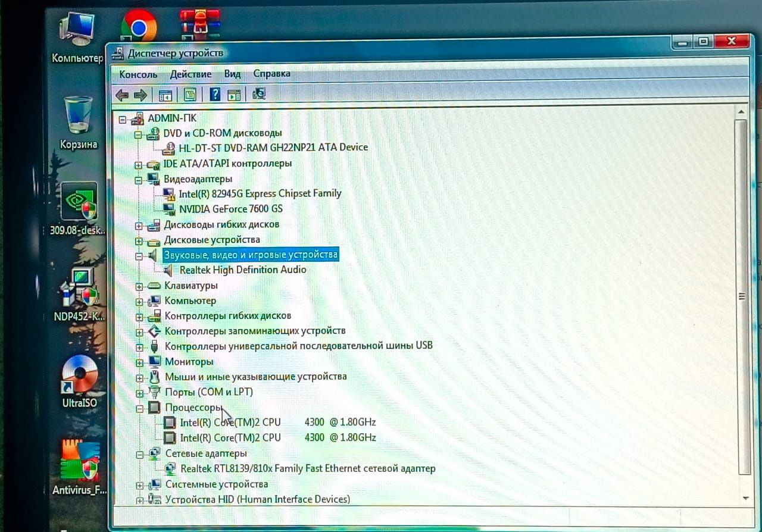Image resolution: width=762 pixels, height=532 pixels.
Task: Select NVIDIA GeForce 7600 GS adapter
Action: tap(231, 209)
